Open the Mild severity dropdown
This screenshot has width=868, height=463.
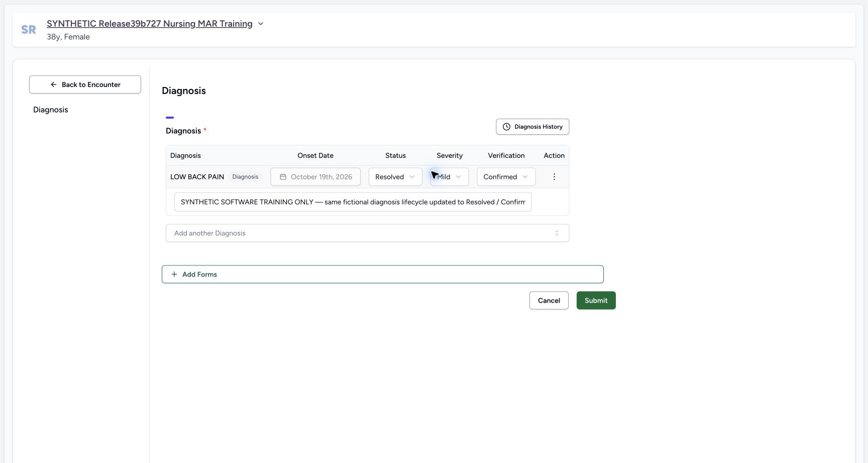[x=450, y=177]
